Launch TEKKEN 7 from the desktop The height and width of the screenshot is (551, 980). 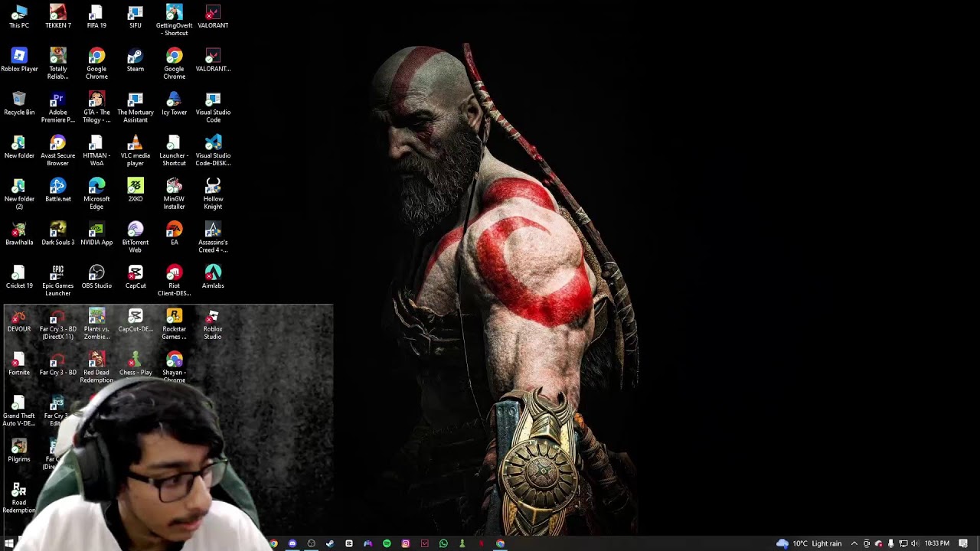[58, 17]
